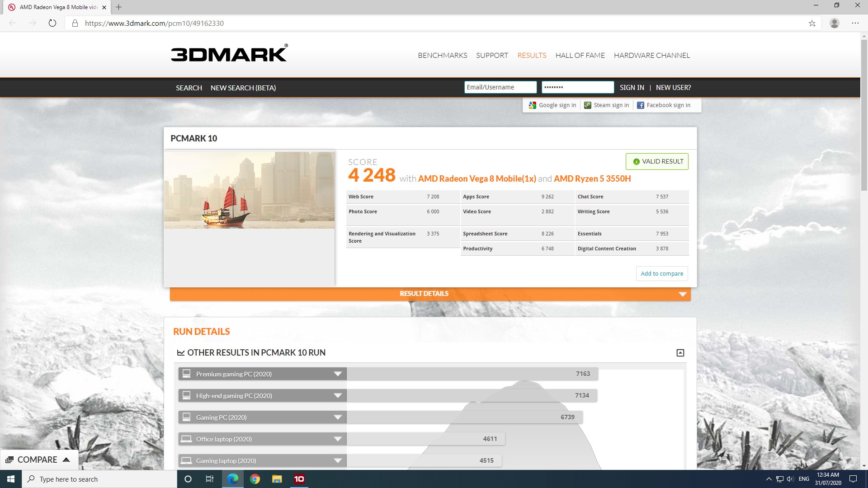
Task: Click the browser back arrow
Action: [x=13, y=23]
